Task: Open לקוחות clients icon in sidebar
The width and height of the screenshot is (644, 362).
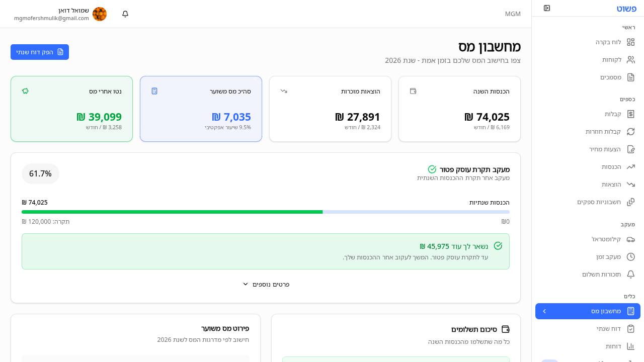Action: (x=630, y=60)
